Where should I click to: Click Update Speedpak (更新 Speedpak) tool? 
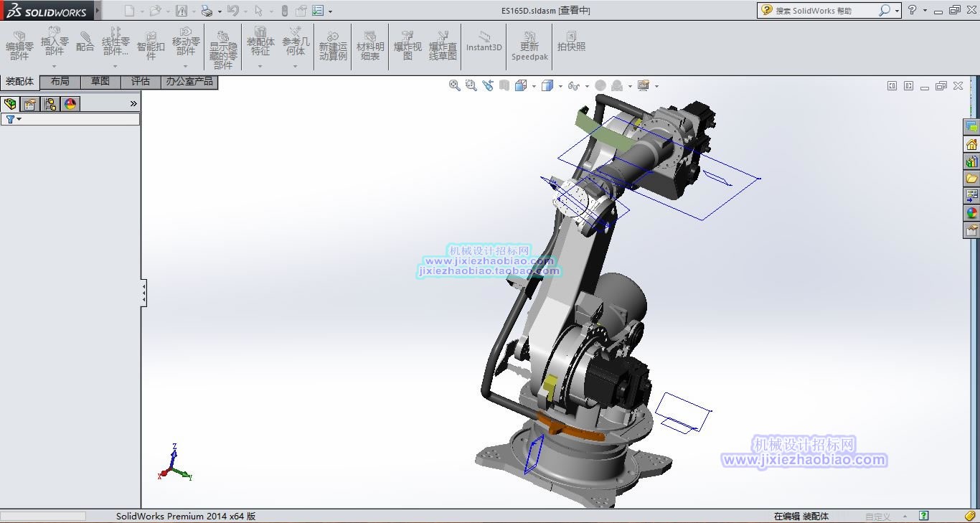click(x=529, y=45)
